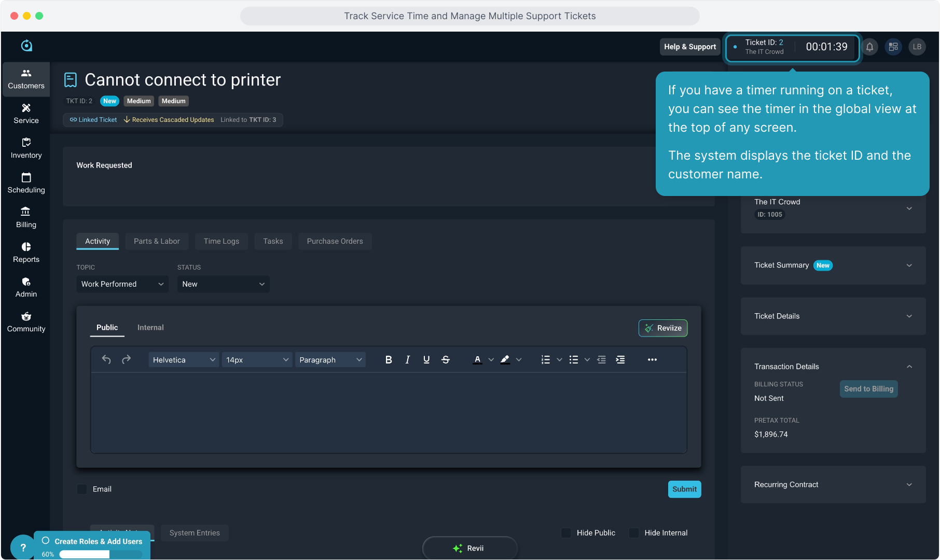
Task: Check the Hide Public checkbox
Action: (566, 533)
